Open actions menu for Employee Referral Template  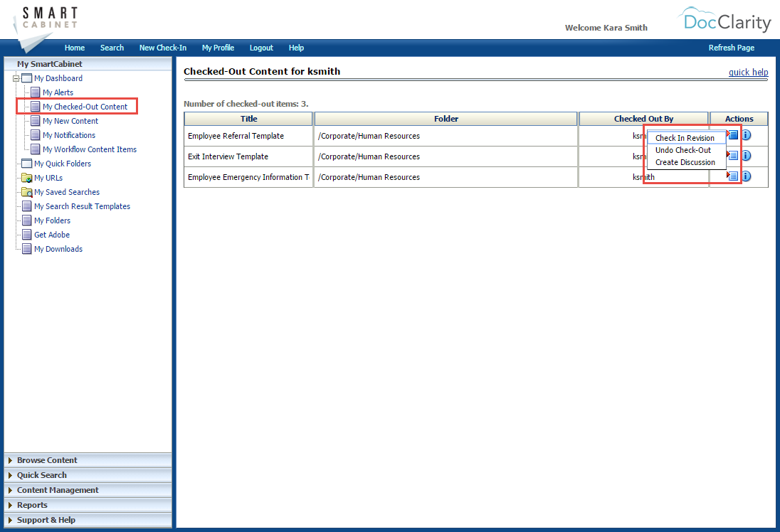pos(732,135)
